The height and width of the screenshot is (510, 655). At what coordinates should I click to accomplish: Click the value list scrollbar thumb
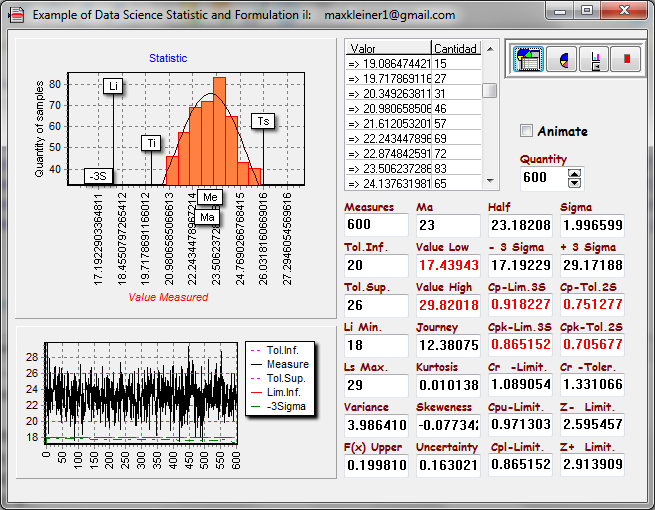point(490,90)
